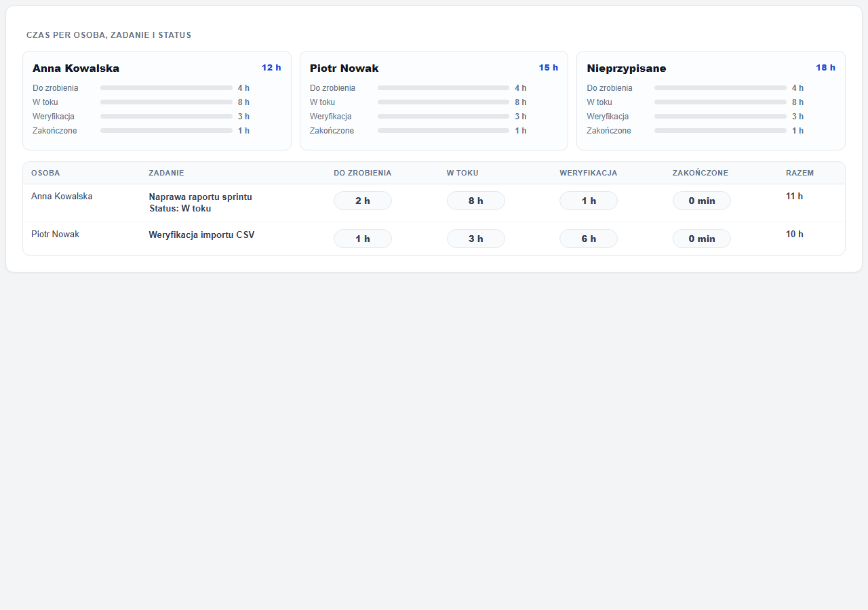
Task: Click the 0 min pill in Piotr Nowak row
Action: point(702,239)
